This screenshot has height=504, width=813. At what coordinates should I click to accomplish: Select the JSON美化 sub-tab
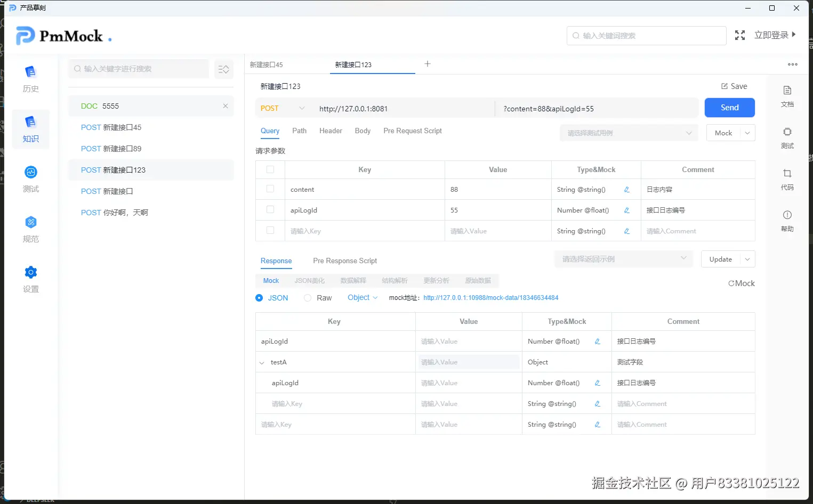click(x=310, y=281)
